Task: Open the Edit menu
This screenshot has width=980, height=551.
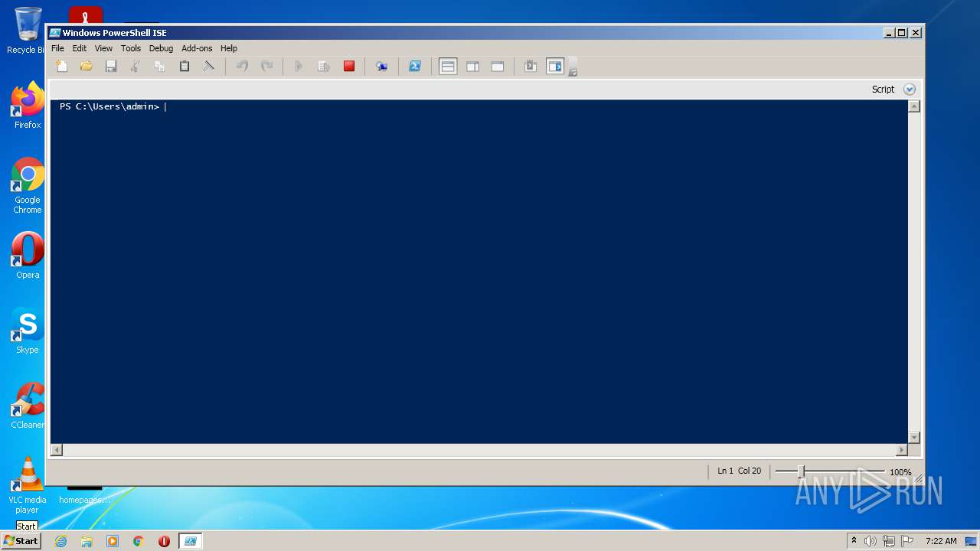Action: (80, 48)
